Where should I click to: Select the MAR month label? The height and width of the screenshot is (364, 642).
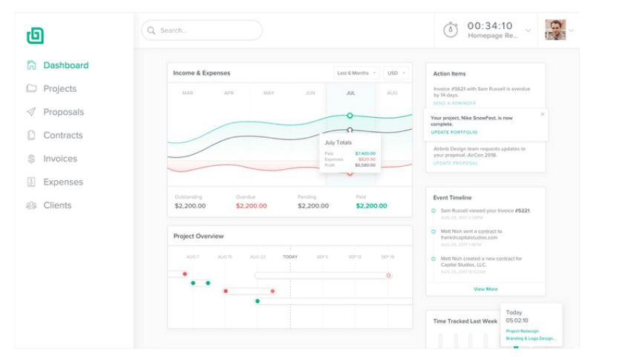tap(188, 93)
